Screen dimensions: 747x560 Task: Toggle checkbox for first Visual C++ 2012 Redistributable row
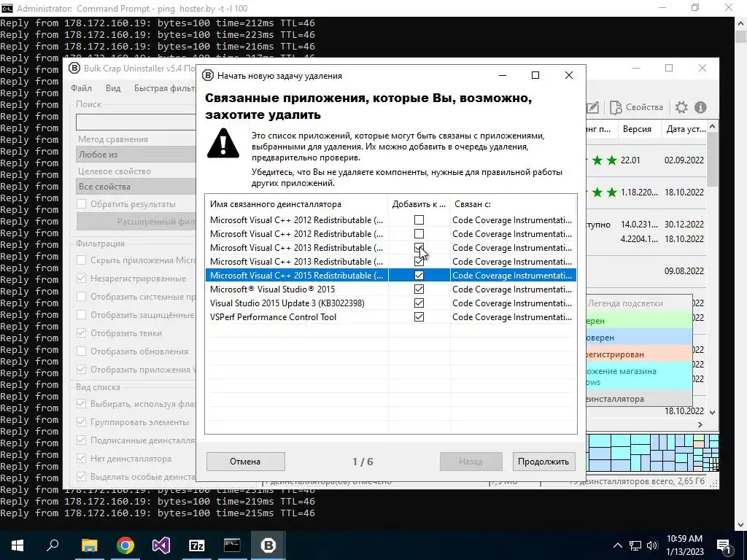tap(419, 220)
